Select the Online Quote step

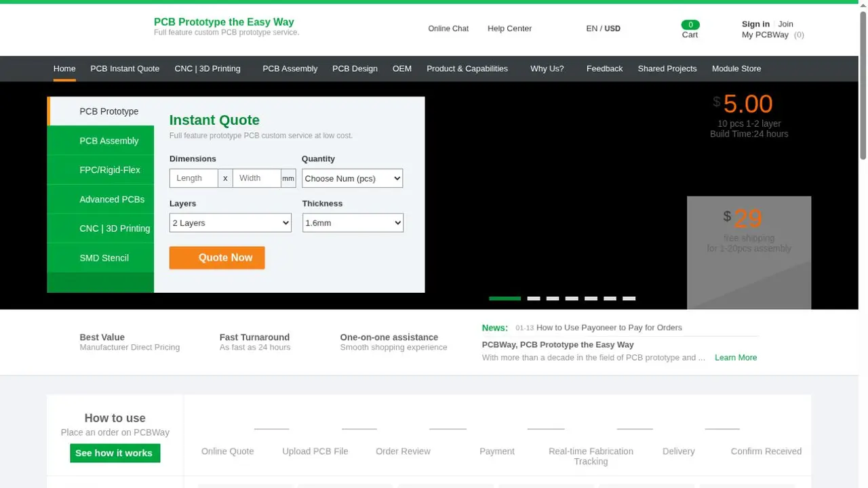pos(227,451)
